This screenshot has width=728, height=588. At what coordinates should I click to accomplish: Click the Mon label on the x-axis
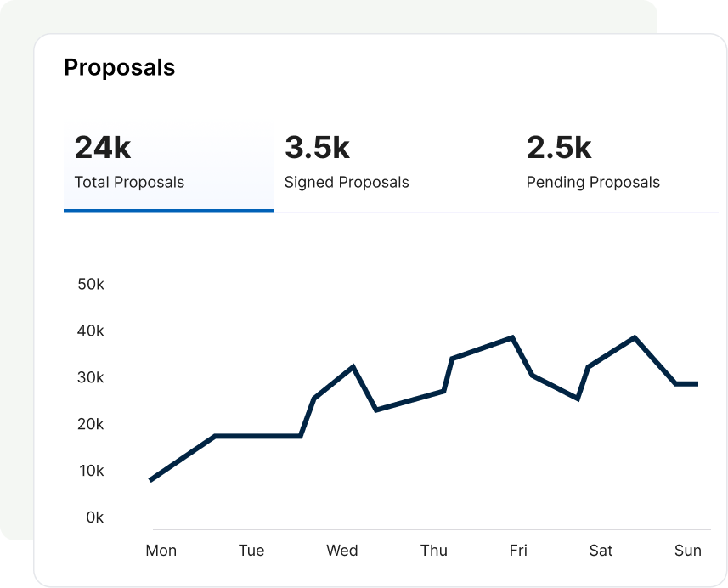click(x=161, y=551)
